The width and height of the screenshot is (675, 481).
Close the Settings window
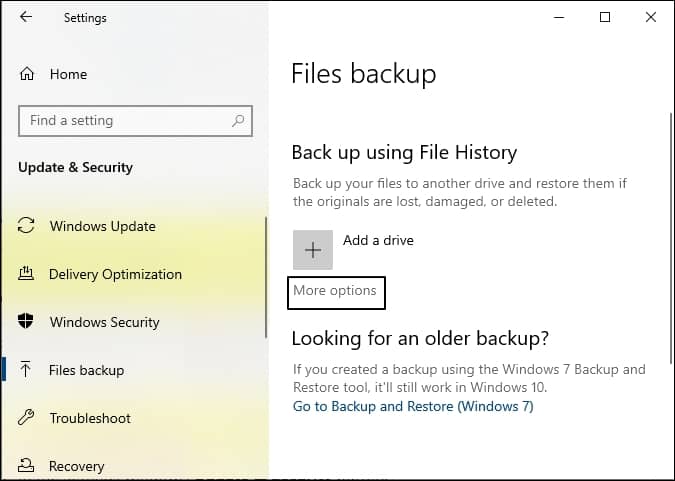coord(651,17)
